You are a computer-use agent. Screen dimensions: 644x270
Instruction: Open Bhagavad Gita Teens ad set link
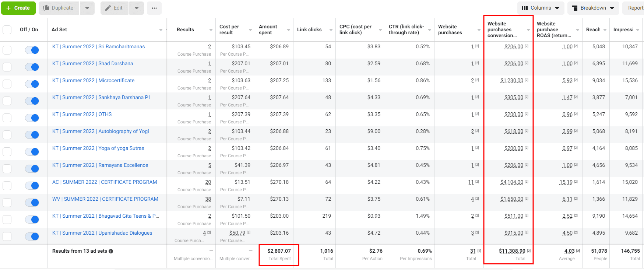pyautogui.click(x=106, y=216)
